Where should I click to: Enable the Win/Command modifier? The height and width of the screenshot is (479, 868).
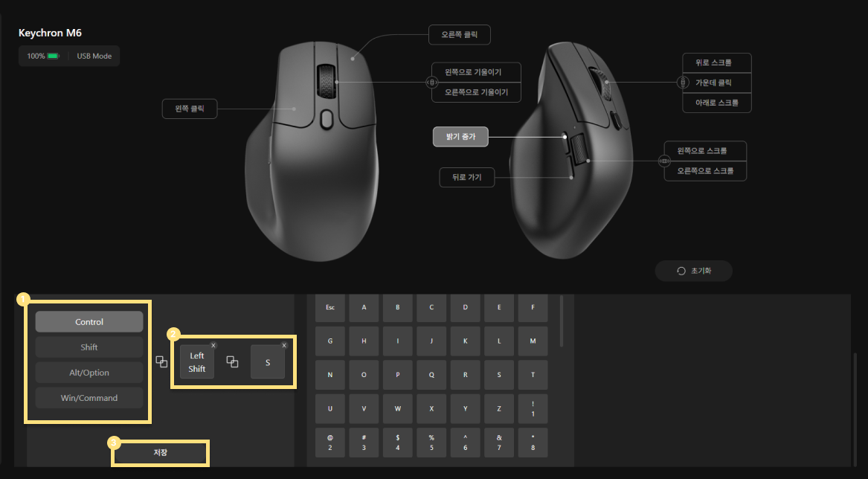tap(89, 398)
